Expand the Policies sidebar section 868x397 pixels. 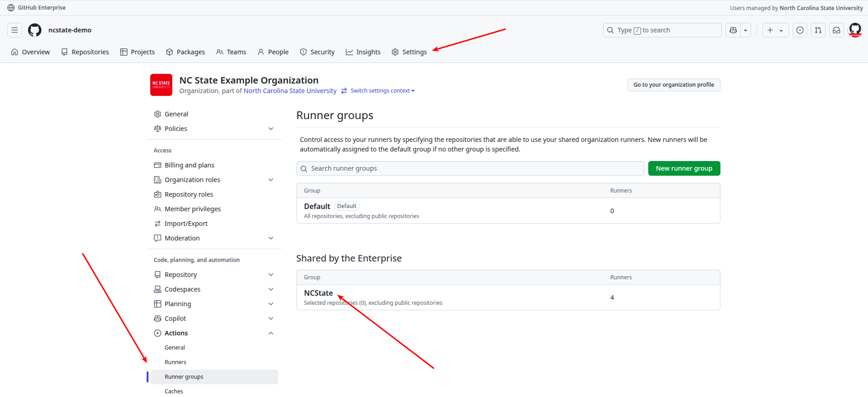coord(270,129)
